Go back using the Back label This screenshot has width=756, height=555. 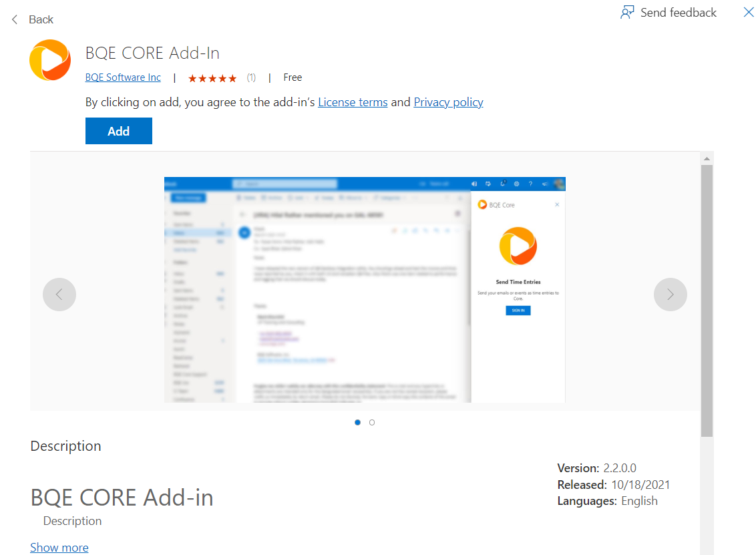pos(41,19)
